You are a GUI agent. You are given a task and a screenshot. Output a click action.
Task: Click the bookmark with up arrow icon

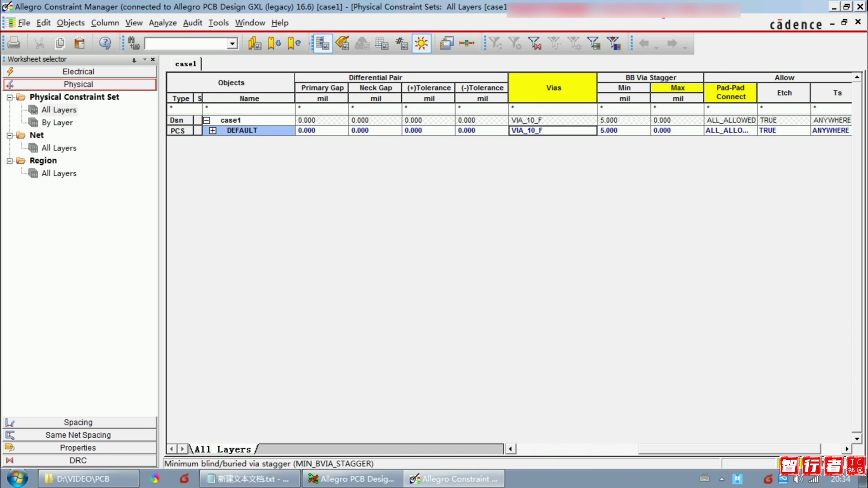coord(294,43)
